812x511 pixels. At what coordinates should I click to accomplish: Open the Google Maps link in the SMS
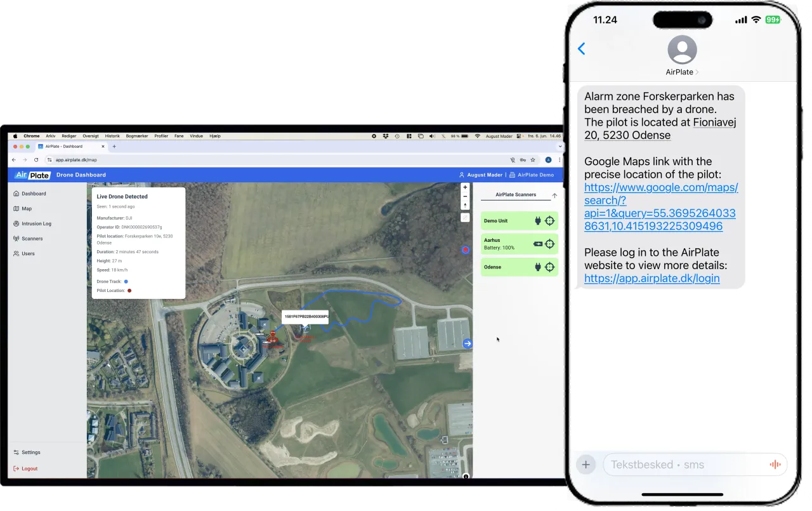(x=660, y=207)
